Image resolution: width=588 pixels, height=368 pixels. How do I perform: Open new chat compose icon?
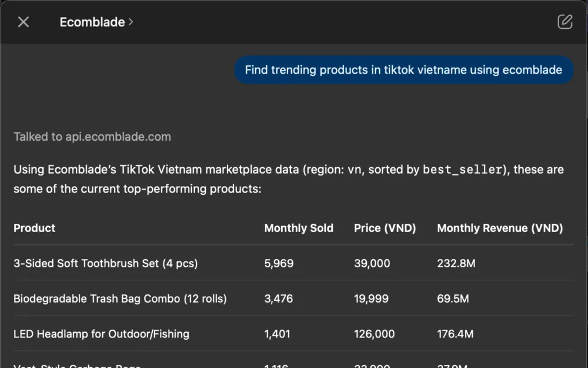(x=564, y=22)
